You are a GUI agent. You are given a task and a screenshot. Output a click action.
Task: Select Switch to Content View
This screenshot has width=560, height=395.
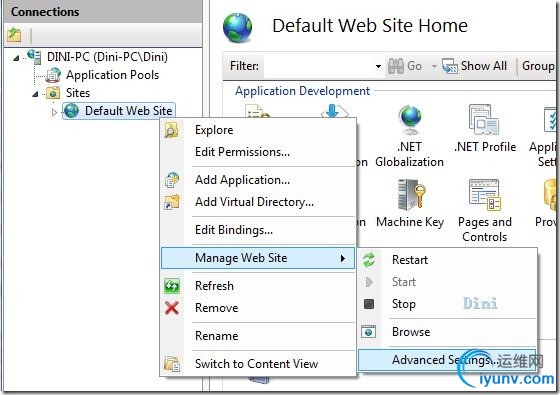pyautogui.click(x=256, y=364)
